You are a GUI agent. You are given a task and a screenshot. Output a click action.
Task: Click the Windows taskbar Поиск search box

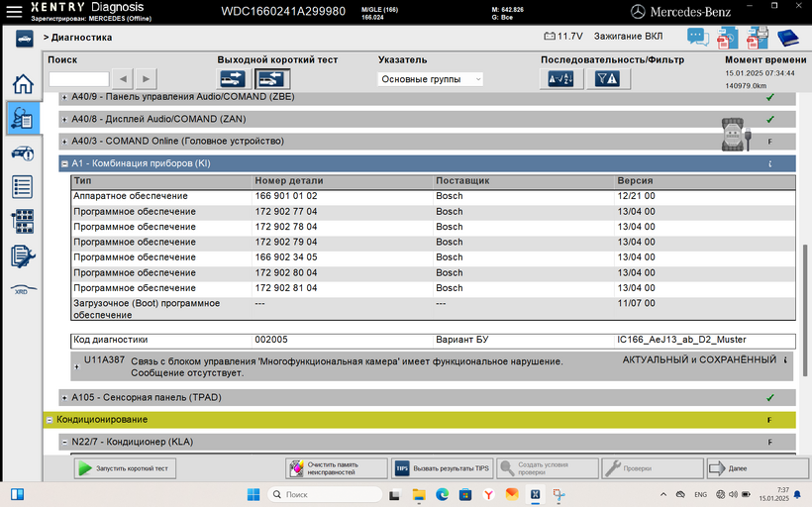click(325, 494)
